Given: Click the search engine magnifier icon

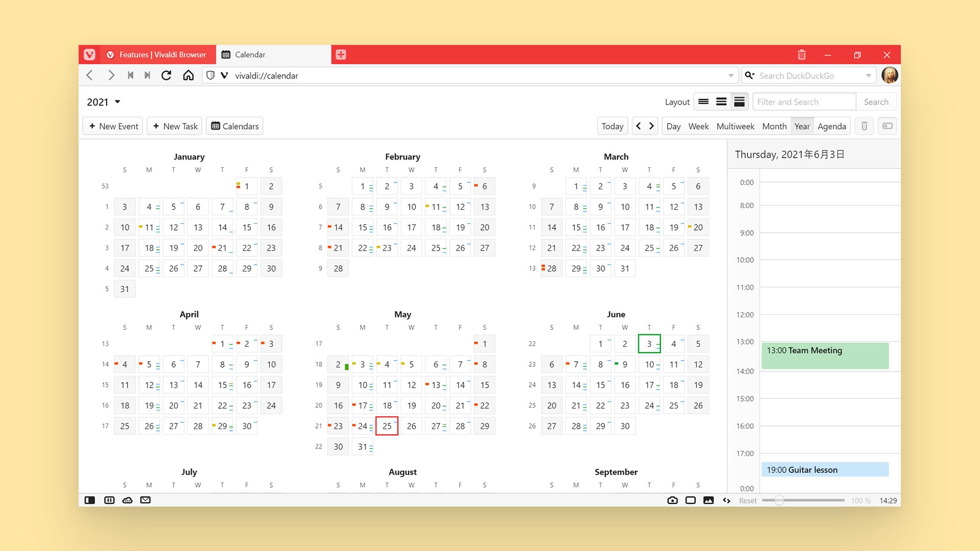Looking at the screenshot, I should [749, 76].
